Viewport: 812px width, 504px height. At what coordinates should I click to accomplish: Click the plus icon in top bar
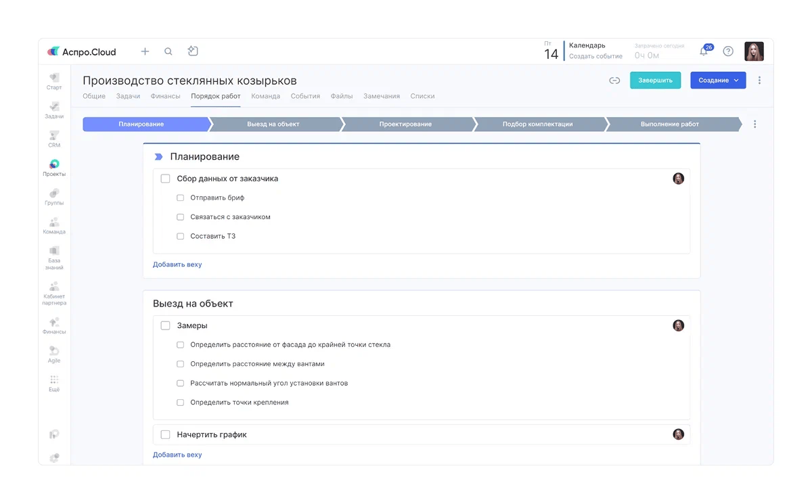145,51
